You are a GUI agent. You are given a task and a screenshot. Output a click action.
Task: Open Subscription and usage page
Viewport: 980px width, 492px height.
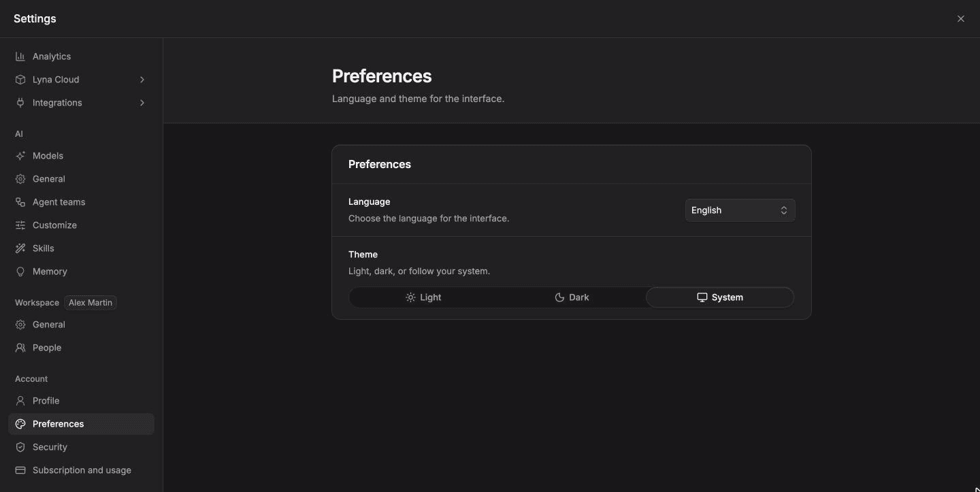[x=81, y=470]
